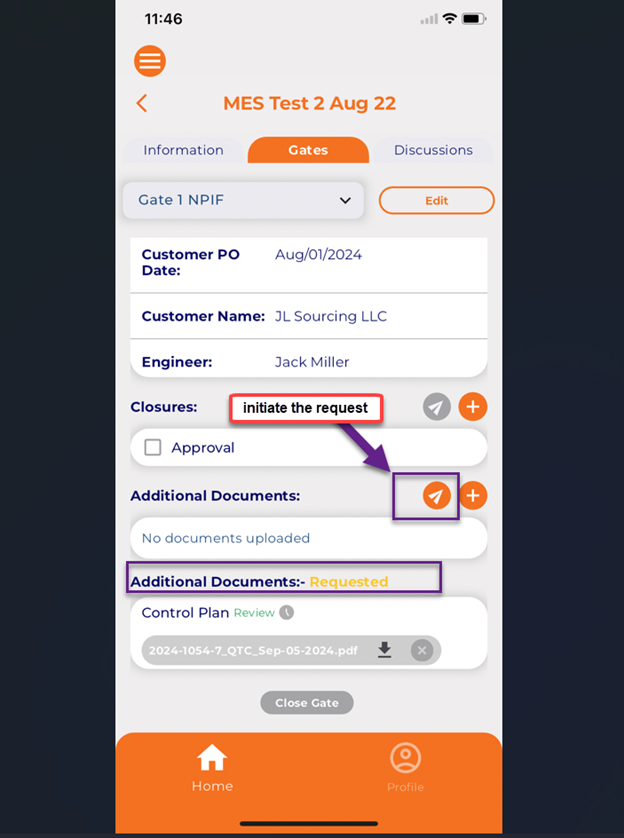Switch to the Information tab
Viewport: 624px width, 838px height.
183,150
